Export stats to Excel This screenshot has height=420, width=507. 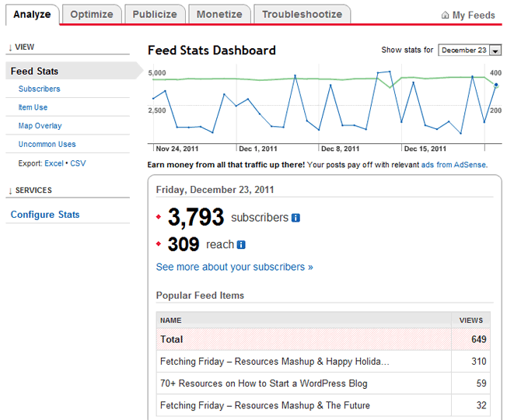pos(54,163)
